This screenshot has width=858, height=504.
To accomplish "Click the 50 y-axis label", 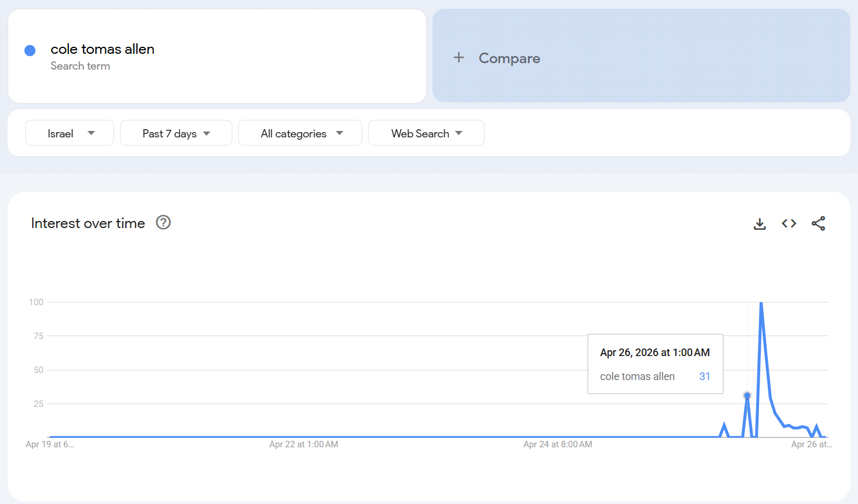I will 39,370.
